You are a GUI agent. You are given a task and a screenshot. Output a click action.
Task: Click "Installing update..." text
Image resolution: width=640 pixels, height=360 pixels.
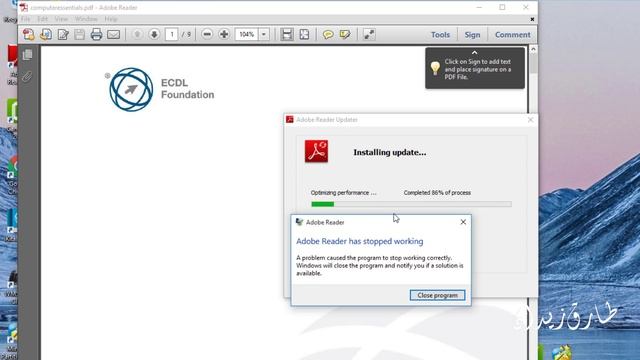point(389,152)
